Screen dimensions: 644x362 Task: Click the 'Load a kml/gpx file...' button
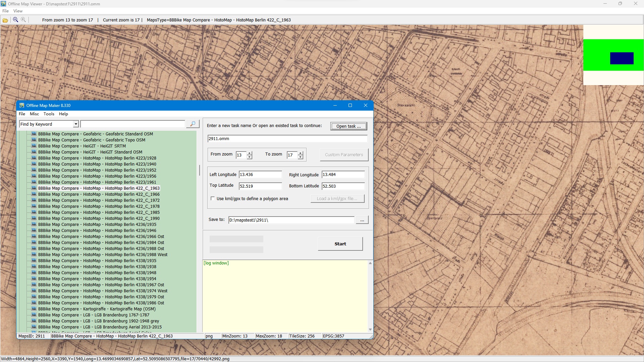(x=337, y=198)
